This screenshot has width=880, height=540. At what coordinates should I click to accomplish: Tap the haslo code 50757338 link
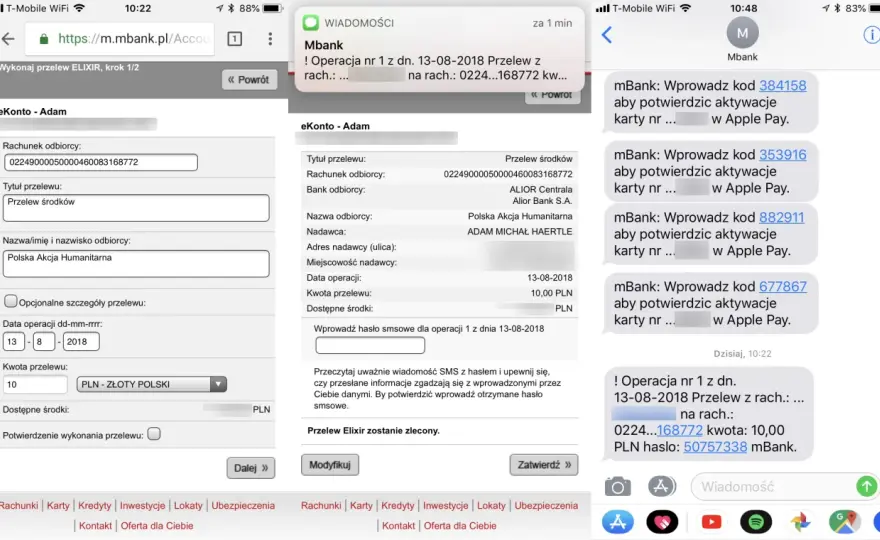tap(715, 447)
